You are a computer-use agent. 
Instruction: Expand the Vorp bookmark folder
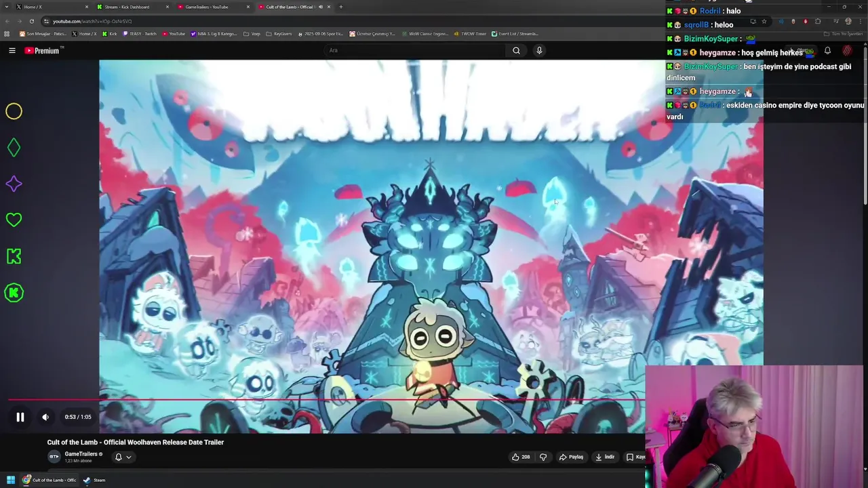point(252,34)
